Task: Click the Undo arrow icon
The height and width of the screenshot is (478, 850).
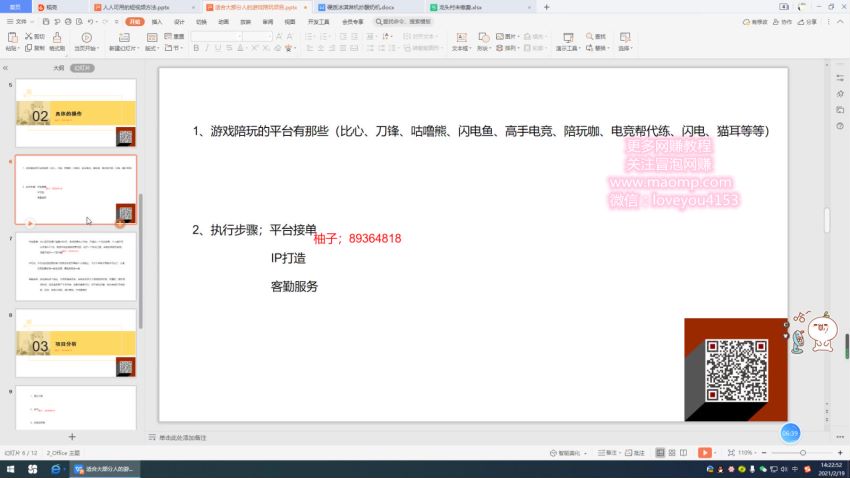Action: (91, 22)
